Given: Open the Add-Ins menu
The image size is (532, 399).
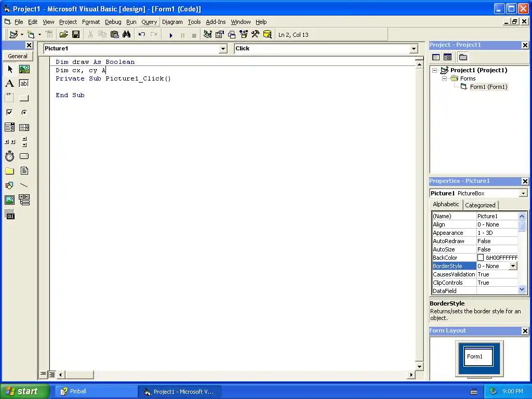Looking at the screenshot, I should pos(216,22).
